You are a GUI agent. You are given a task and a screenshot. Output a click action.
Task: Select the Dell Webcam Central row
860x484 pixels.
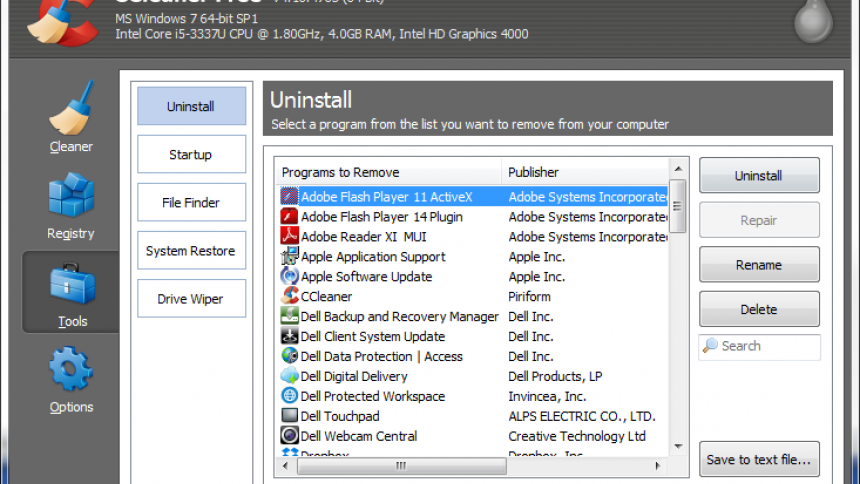[472, 436]
